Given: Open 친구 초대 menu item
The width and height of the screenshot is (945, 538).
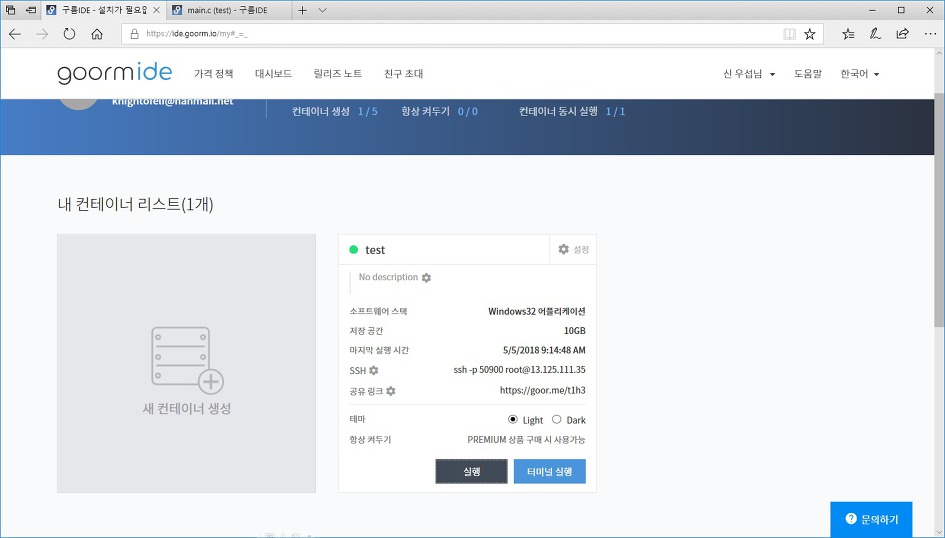Looking at the screenshot, I should pyautogui.click(x=403, y=74).
